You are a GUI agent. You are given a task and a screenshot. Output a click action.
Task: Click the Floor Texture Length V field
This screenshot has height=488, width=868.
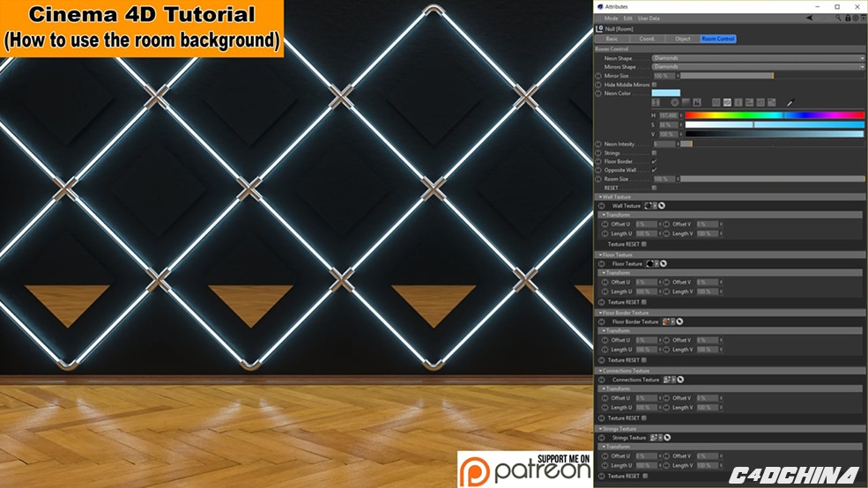point(707,292)
